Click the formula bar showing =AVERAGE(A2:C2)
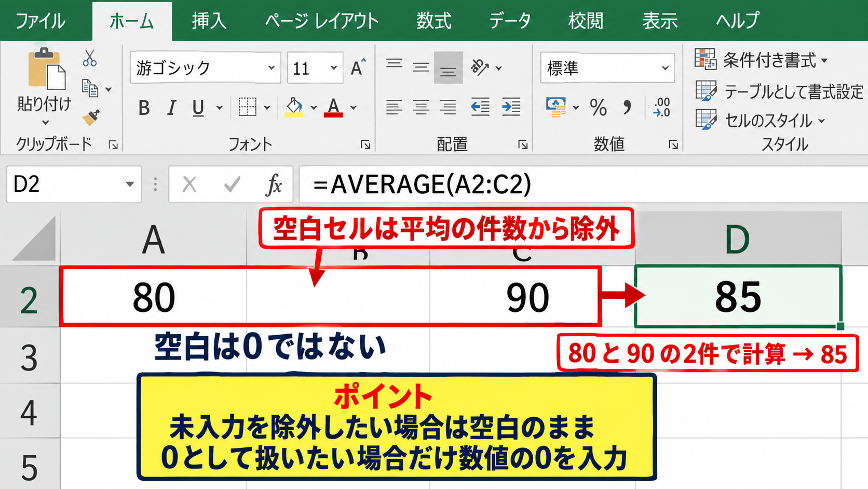Screen dimensions: 868x489 [x=584, y=184]
